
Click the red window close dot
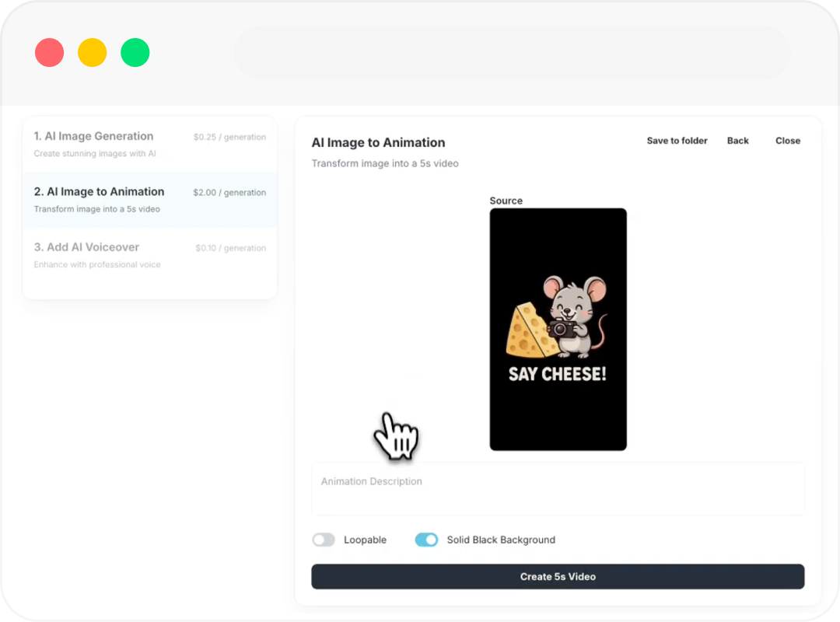tap(49, 53)
